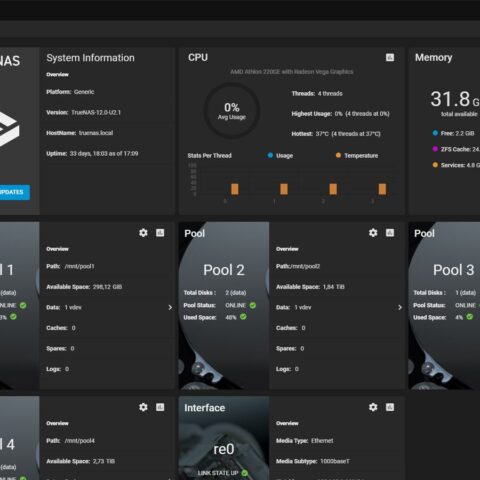Click Media Type: Ethernet text

coord(305,441)
